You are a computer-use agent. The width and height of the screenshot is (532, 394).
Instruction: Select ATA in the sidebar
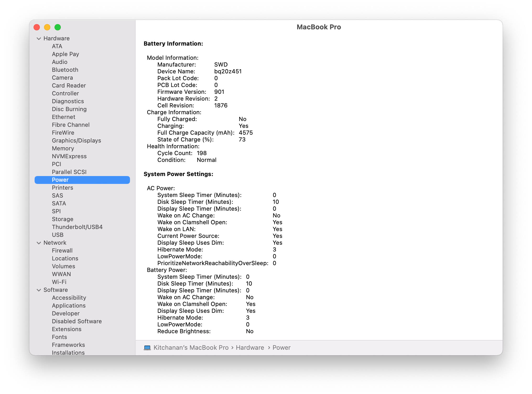(57, 46)
